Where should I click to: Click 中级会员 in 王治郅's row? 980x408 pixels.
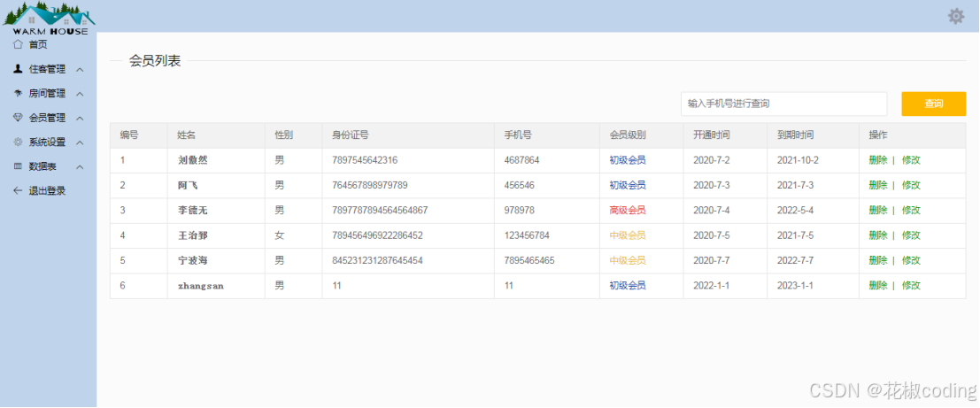[628, 235]
